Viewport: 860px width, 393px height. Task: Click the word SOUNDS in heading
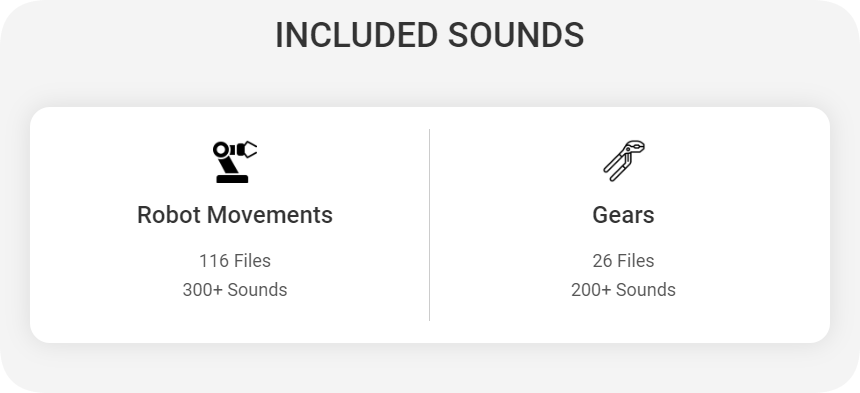pyautogui.click(x=516, y=35)
